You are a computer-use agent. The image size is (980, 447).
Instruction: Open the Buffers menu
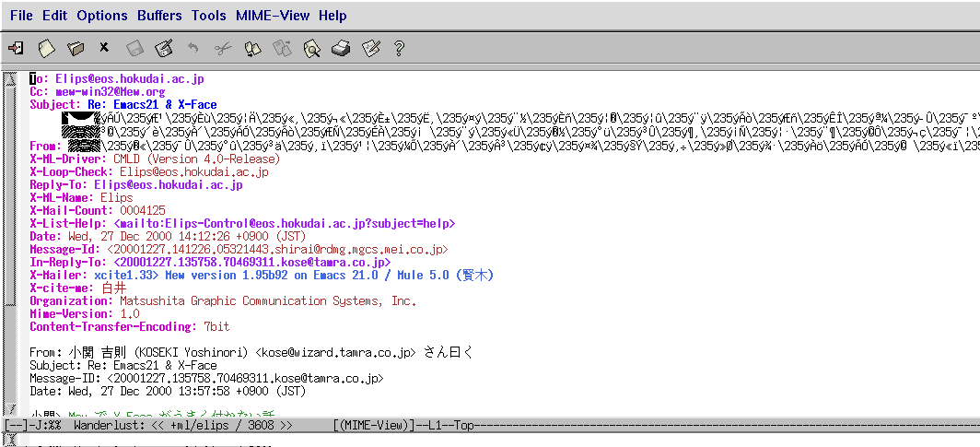tap(159, 16)
